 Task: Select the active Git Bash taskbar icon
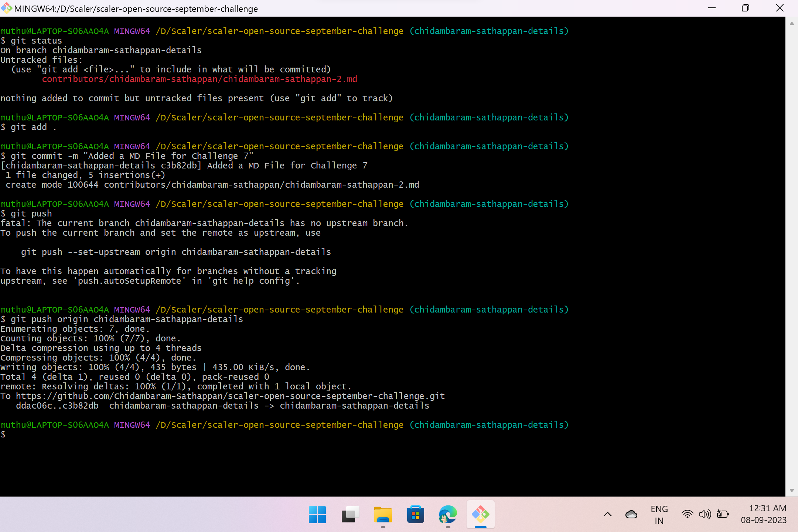pos(480,514)
